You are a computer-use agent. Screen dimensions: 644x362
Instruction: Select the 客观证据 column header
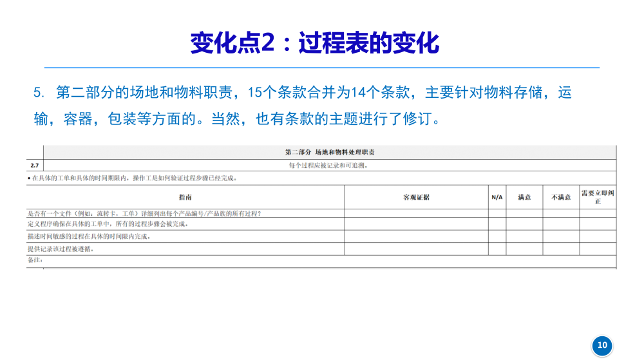tap(416, 197)
